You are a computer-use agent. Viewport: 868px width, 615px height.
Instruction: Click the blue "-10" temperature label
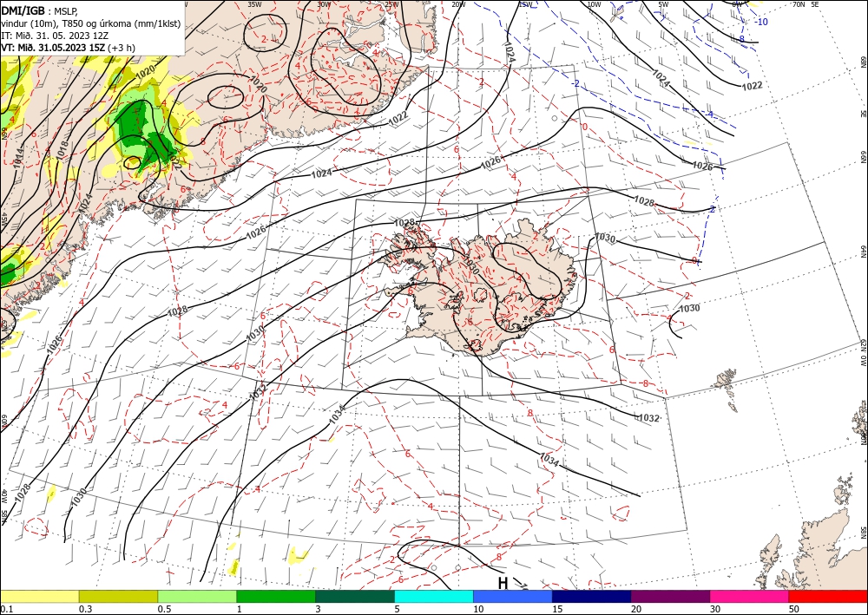(762, 23)
